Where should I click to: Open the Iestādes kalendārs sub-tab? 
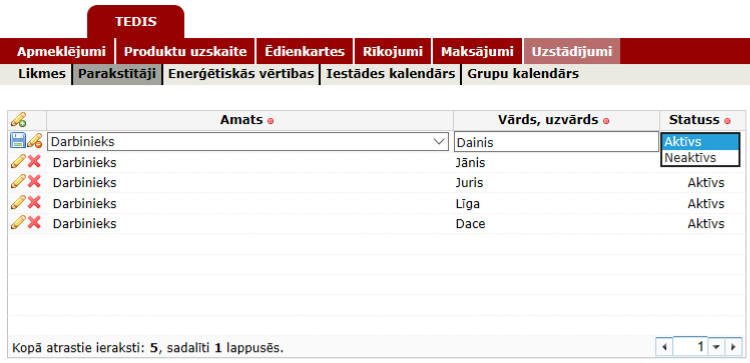pos(390,74)
